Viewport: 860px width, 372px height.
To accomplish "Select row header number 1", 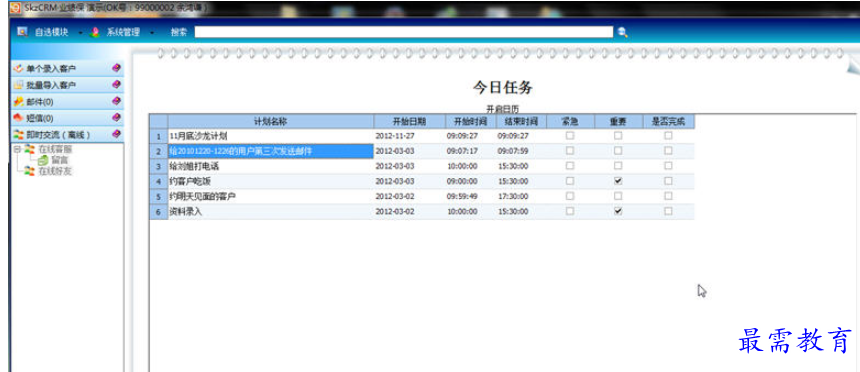I will click(x=159, y=136).
